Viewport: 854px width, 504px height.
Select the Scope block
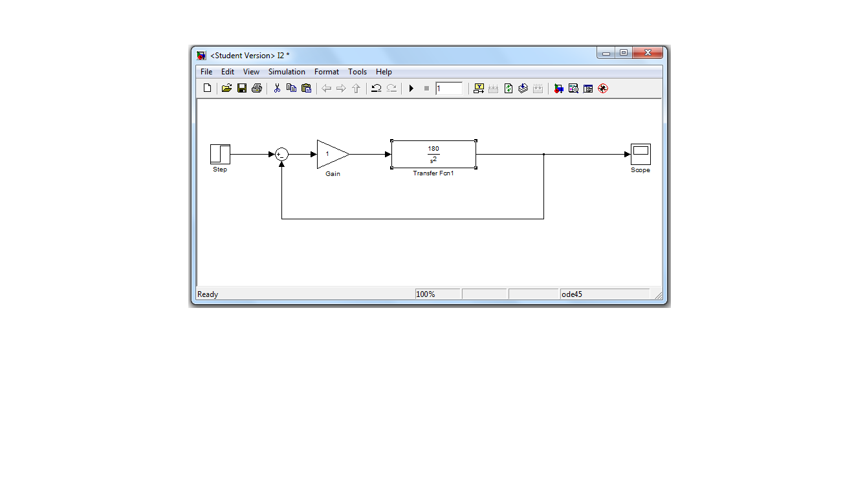click(640, 154)
